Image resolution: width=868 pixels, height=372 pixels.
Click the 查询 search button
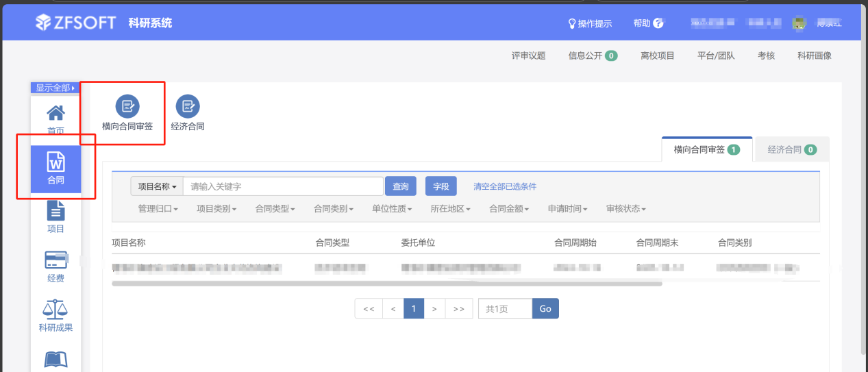[x=401, y=186]
